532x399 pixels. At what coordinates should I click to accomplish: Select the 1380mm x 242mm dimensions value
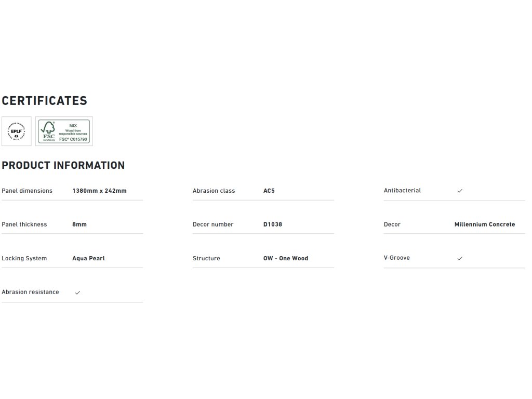(x=99, y=191)
